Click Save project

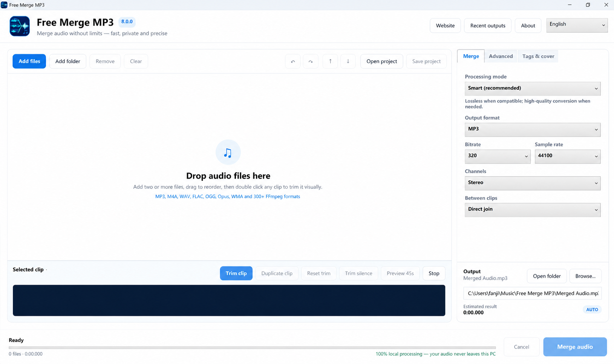click(426, 61)
